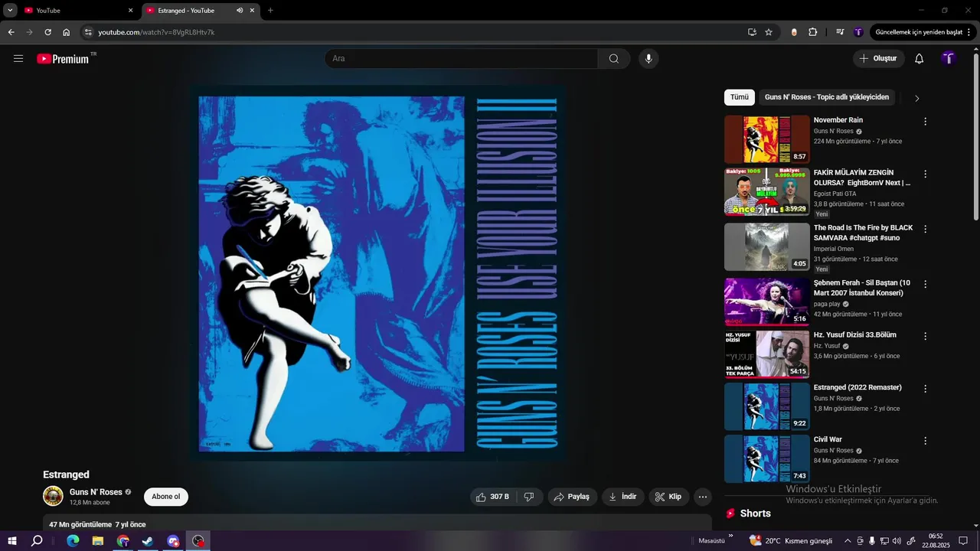
Task: Open Guns N' Roses channel name link
Action: 96,492
